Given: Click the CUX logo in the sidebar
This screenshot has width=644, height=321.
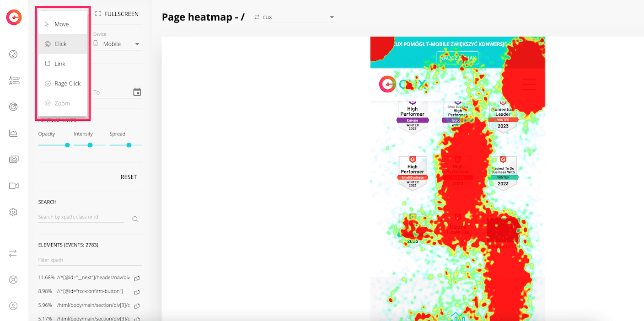Looking at the screenshot, I should click(x=14, y=17).
